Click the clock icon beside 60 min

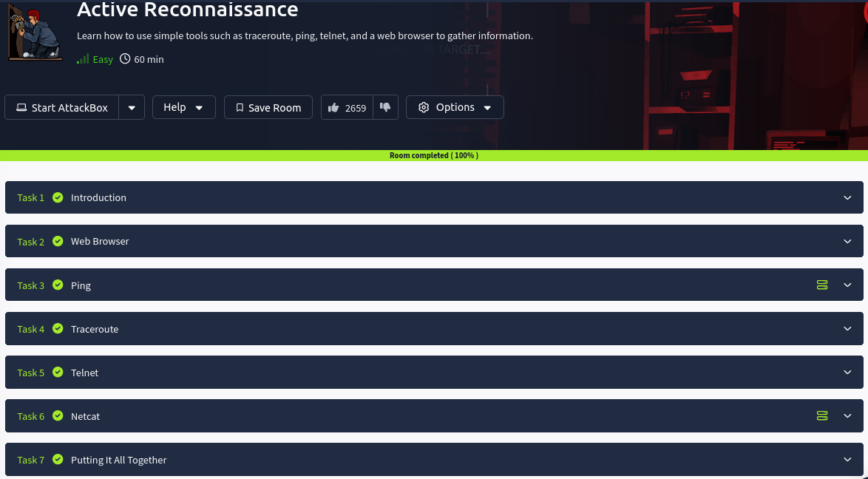125,59
